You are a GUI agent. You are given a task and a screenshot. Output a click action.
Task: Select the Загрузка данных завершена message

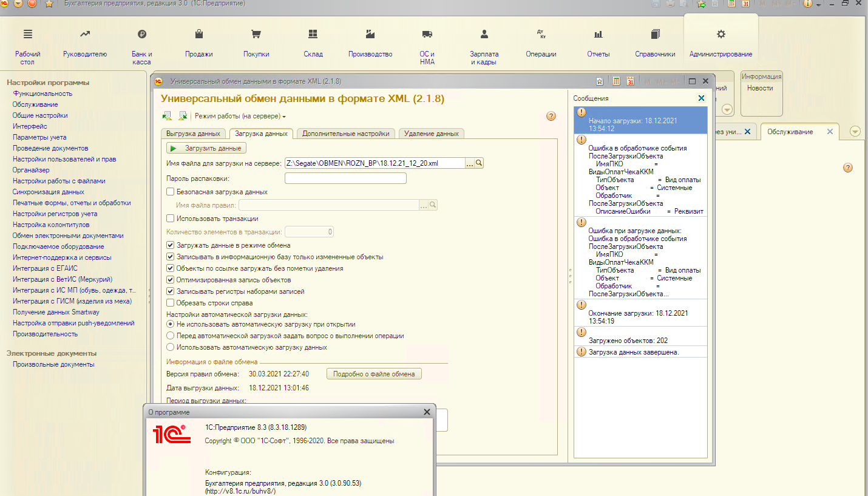640,352
